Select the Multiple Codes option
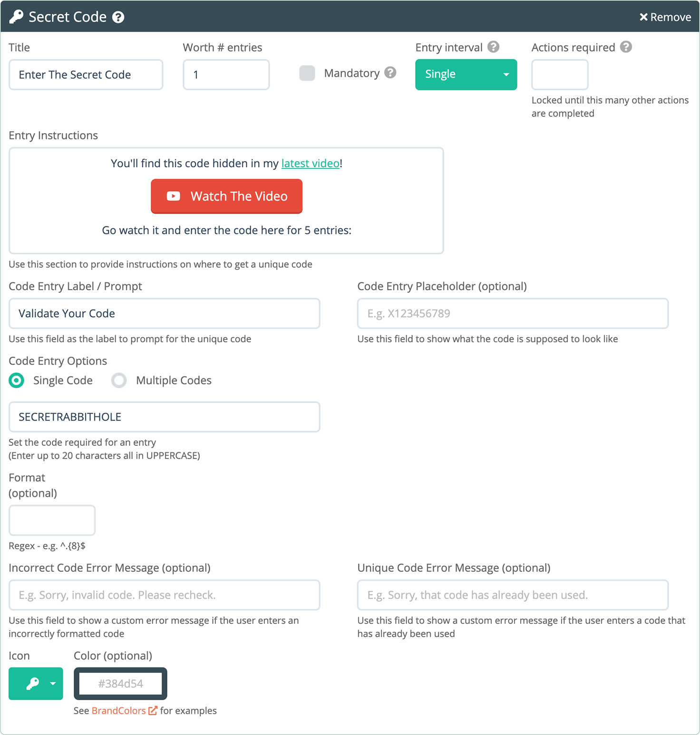Image resolution: width=700 pixels, height=735 pixels. [x=119, y=380]
